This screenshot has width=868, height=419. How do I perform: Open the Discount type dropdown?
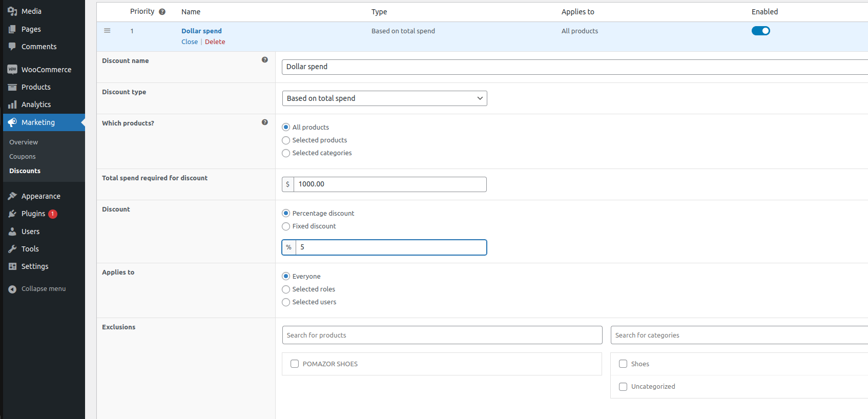(384, 98)
